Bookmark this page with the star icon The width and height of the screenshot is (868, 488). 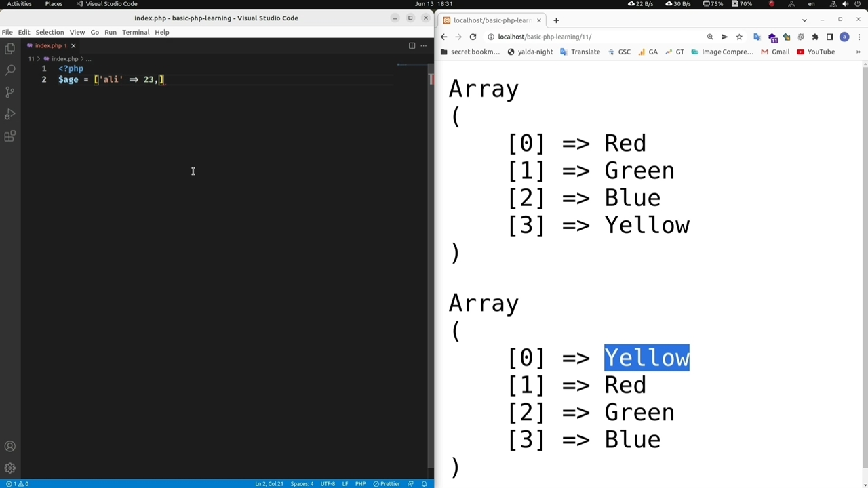point(739,37)
